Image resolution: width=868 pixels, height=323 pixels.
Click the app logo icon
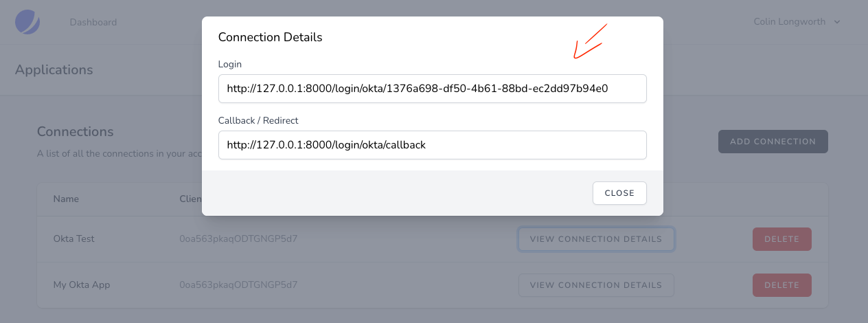pos(27,21)
